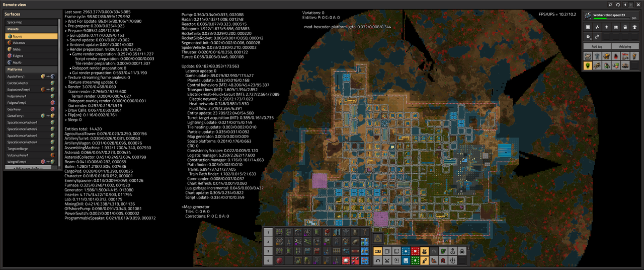Viewport: 644px width, 270px height.
Task: Select big electric pole in quickbar row 1
Action: pyautogui.click(x=346, y=232)
